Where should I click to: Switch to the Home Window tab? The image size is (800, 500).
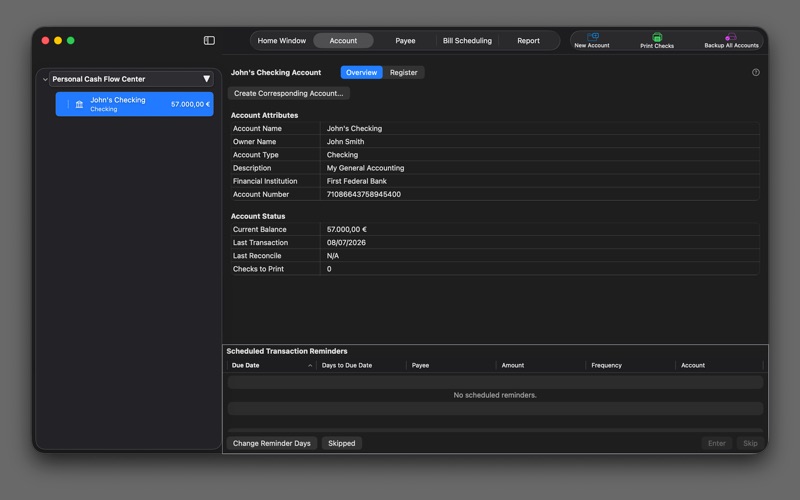pyautogui.click(x=282, y=41)
